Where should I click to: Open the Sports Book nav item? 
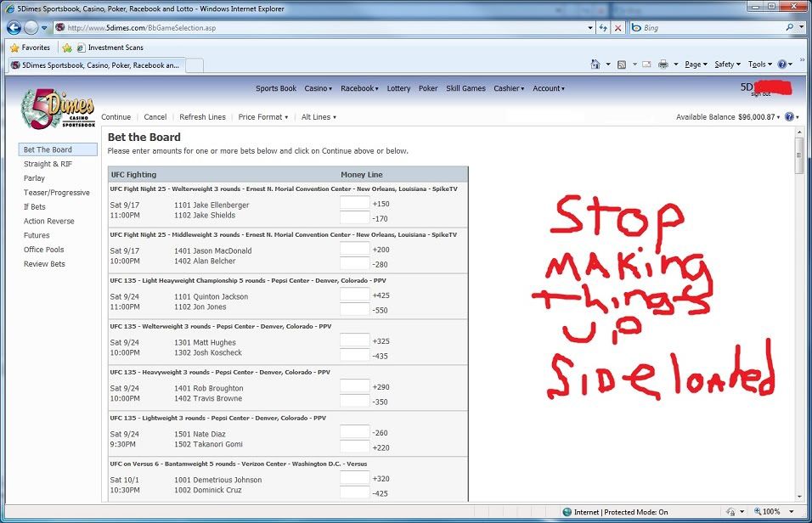pos(276,88)
